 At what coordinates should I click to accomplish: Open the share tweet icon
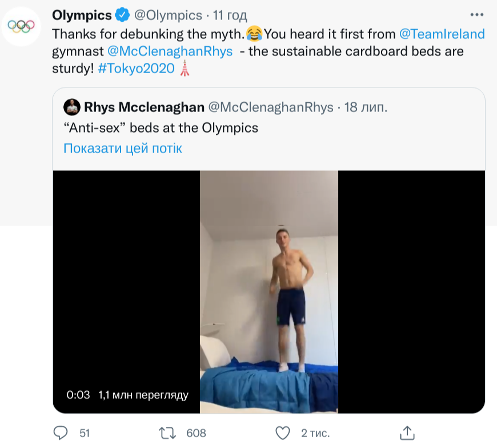click(407, 432)
